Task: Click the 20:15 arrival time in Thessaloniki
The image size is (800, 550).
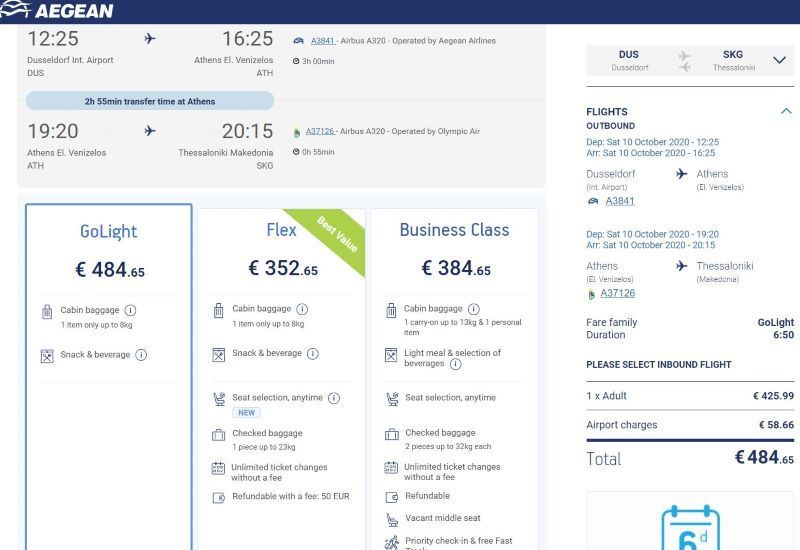Action: [247, 131]
